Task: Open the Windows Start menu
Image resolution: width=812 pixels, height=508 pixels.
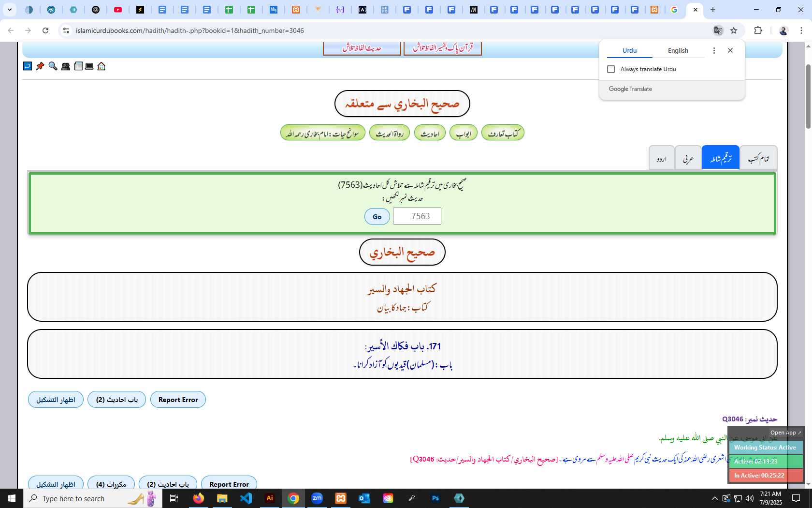Action: pos(12,498)
